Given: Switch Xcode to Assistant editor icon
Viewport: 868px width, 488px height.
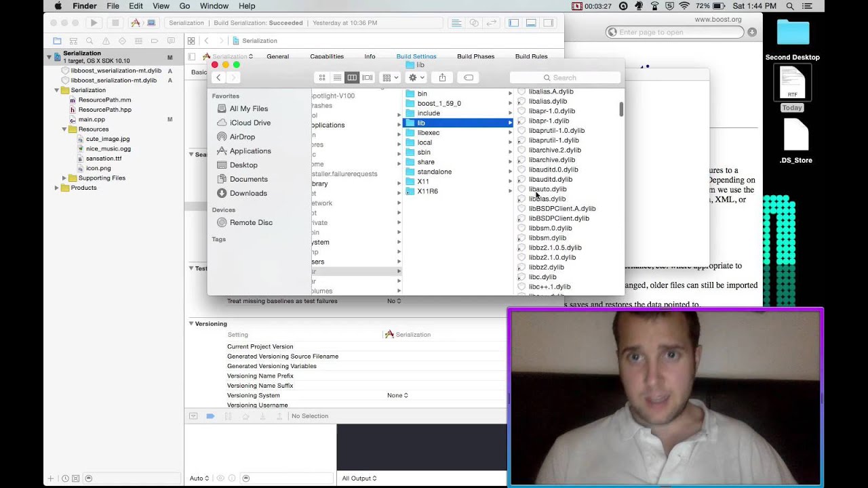Looking at the screenshot, I should coord(475,22).
